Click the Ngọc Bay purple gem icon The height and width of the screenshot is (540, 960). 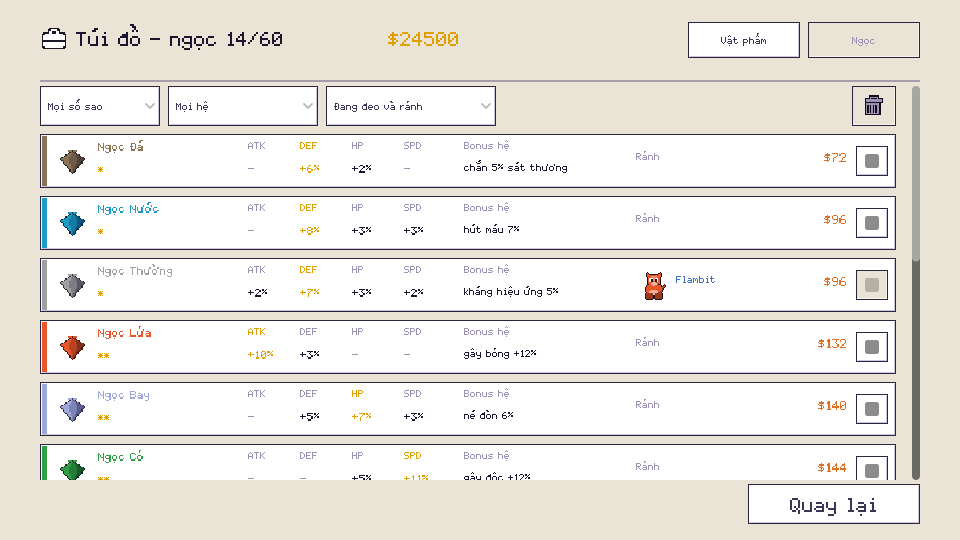tap(72, 409)
